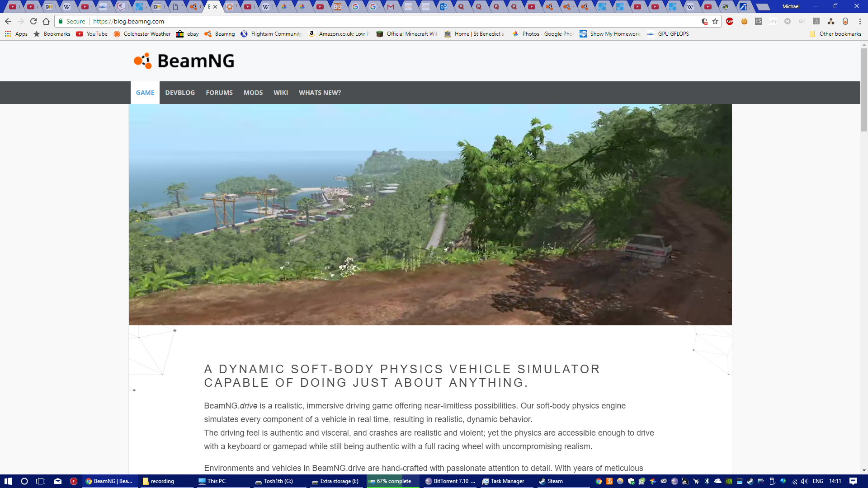The width and height of the screenshot is (868, 488).
Task: Open Flightsim Community bookmark
Action: [271, 34]
